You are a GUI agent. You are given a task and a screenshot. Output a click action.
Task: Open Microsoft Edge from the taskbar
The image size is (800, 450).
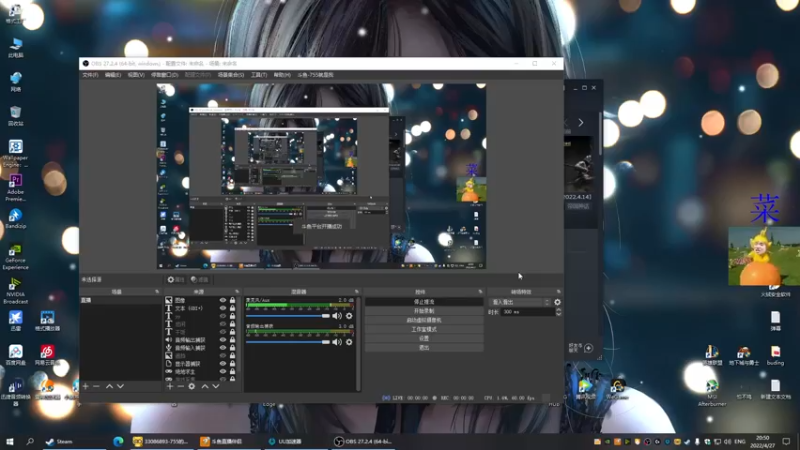(118, 441)
